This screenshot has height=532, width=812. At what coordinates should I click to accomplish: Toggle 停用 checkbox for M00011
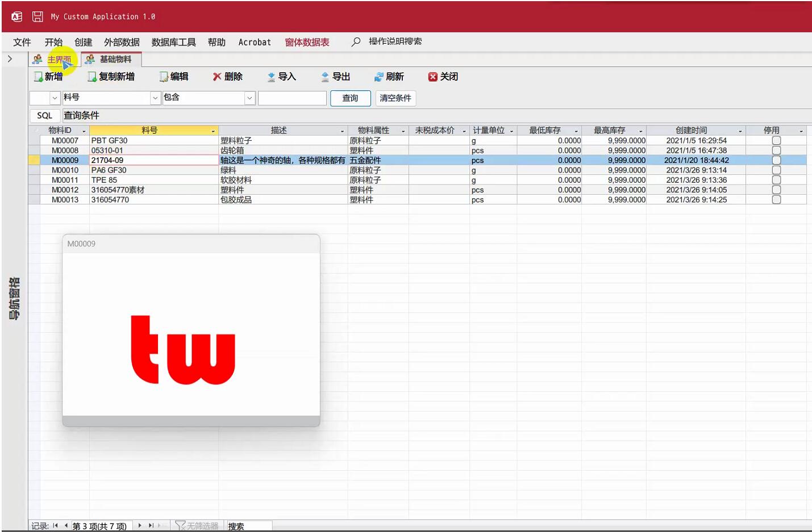tap(776, 180)
